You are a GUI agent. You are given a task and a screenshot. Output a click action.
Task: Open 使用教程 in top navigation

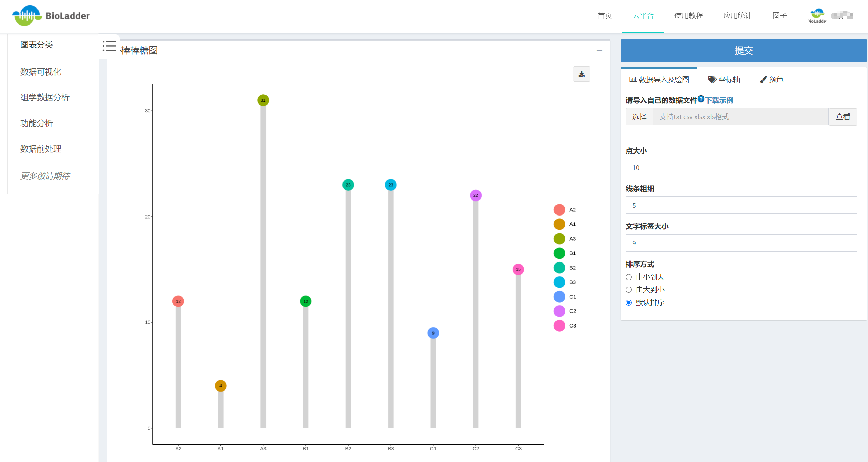pyautogui.click(x=688, y=16)
